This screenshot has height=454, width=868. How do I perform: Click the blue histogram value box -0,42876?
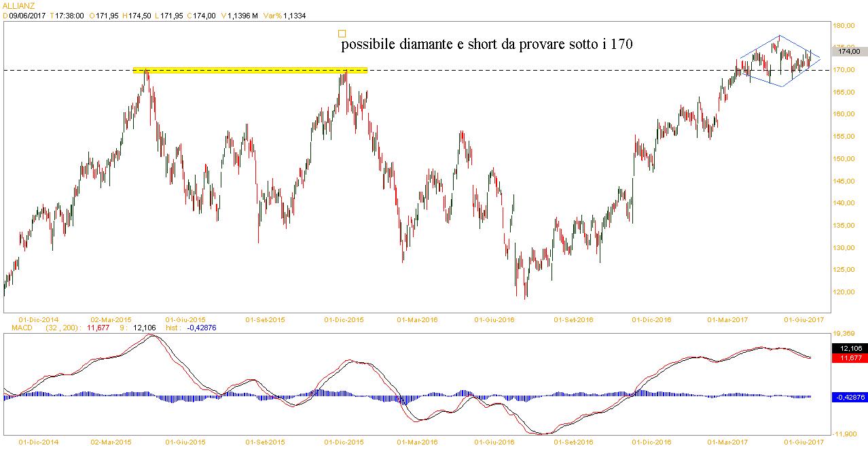click(849, 397)
